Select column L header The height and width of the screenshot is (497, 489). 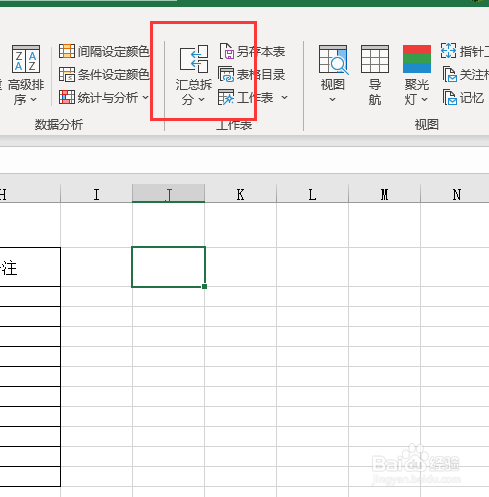(312, 194)
